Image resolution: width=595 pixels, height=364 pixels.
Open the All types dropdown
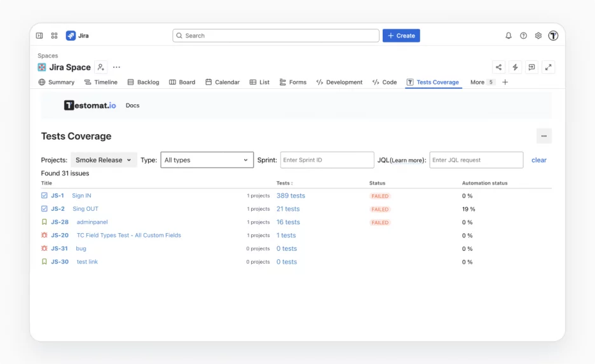coord(207,160)
